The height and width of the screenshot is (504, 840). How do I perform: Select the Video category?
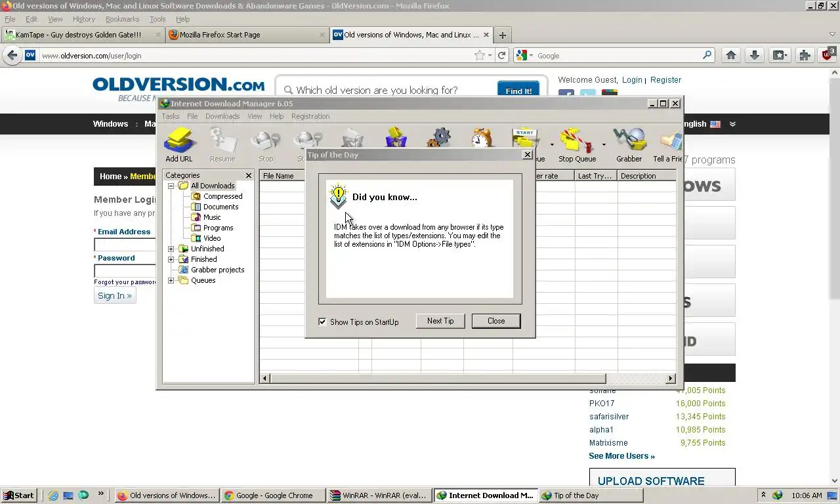pos(212,238)
